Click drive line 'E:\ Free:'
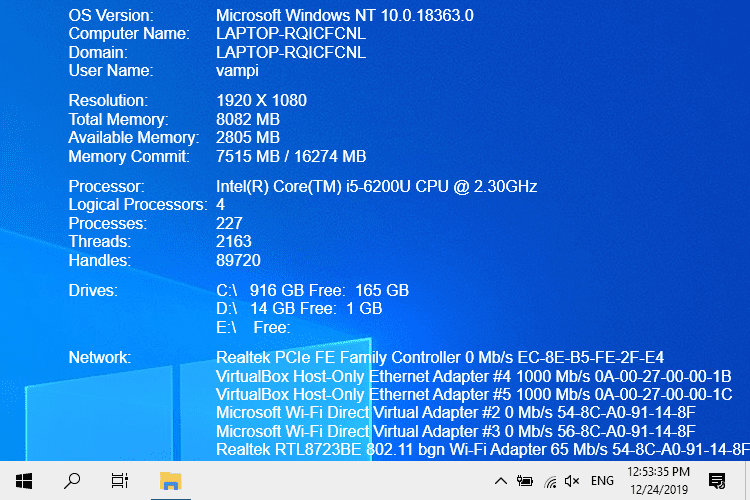This screenshot has width=750, height=500. (253, 328)
